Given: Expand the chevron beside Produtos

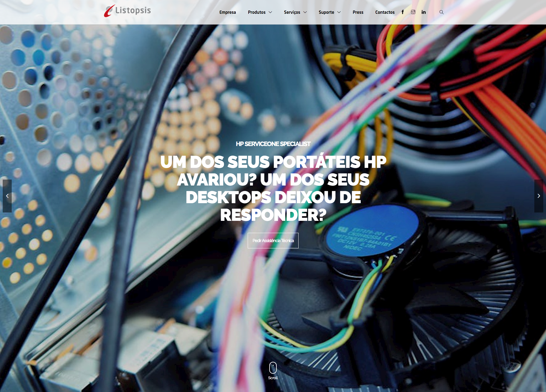Looking at the screenshot, I should 270,12.
